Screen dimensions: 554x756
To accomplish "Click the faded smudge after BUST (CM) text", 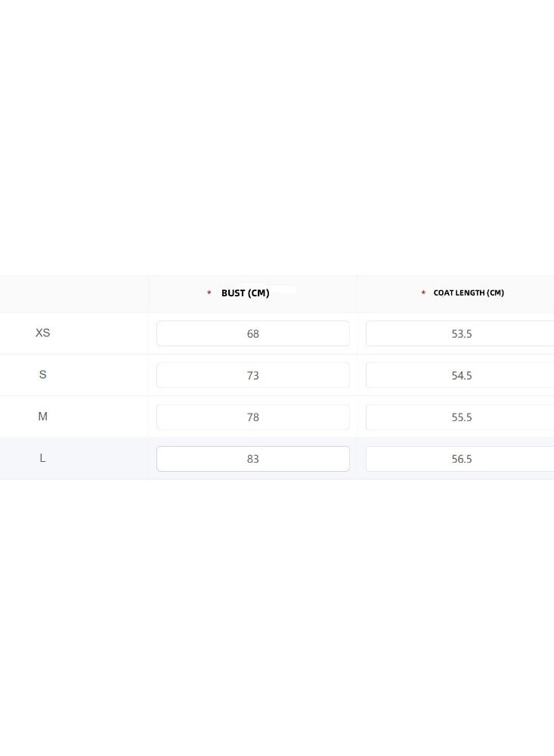I will (283, 290).
